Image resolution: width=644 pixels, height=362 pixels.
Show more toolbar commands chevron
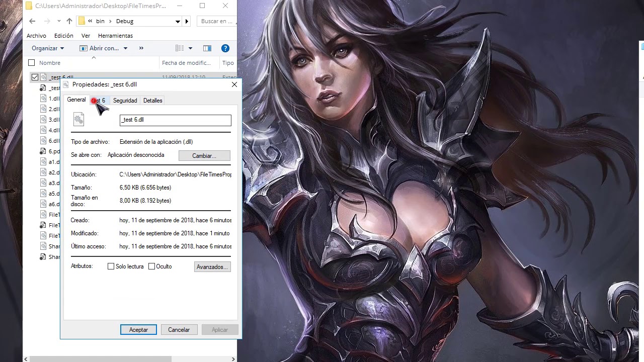pyautogui.click(x=141, y=48)
